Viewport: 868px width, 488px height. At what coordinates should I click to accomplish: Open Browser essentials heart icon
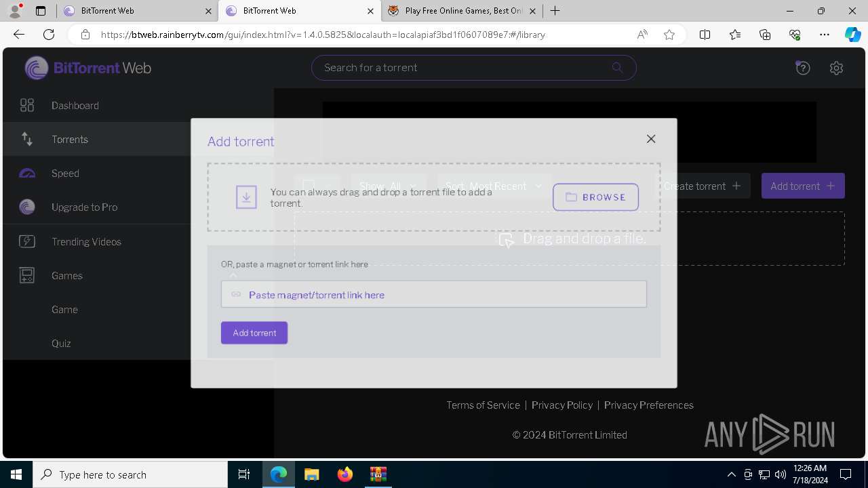[795, 35]
